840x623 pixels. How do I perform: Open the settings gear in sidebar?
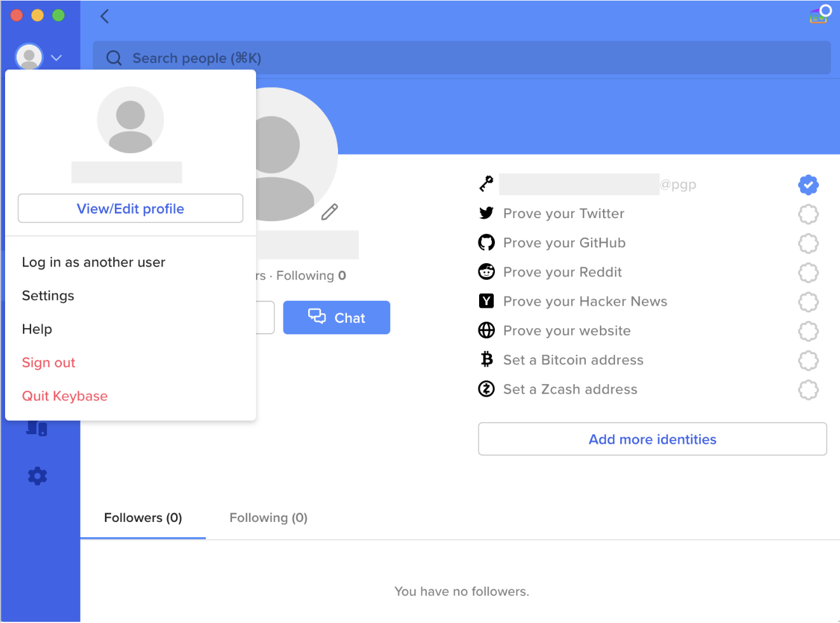(x=37, y=476)
